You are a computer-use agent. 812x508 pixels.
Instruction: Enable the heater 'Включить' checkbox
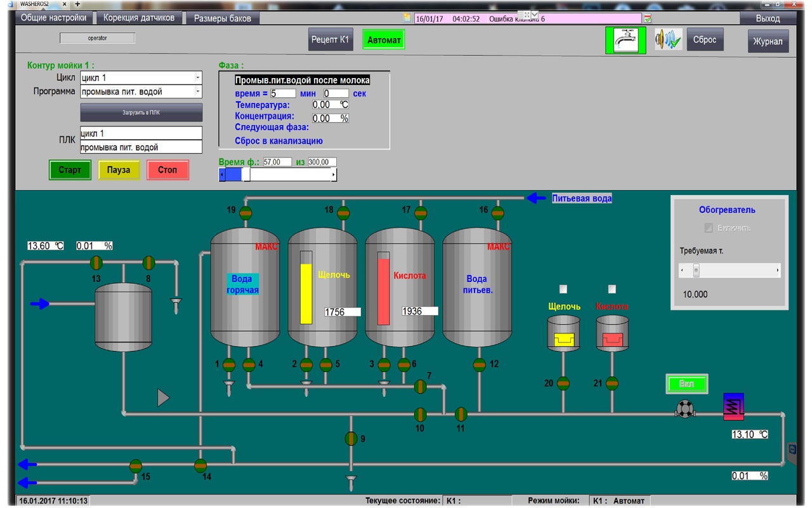click(709, 228)
